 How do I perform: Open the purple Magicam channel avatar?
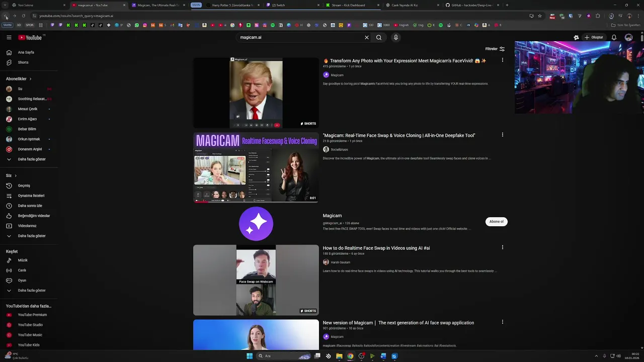pyautogui.click(x=256, y=224)
